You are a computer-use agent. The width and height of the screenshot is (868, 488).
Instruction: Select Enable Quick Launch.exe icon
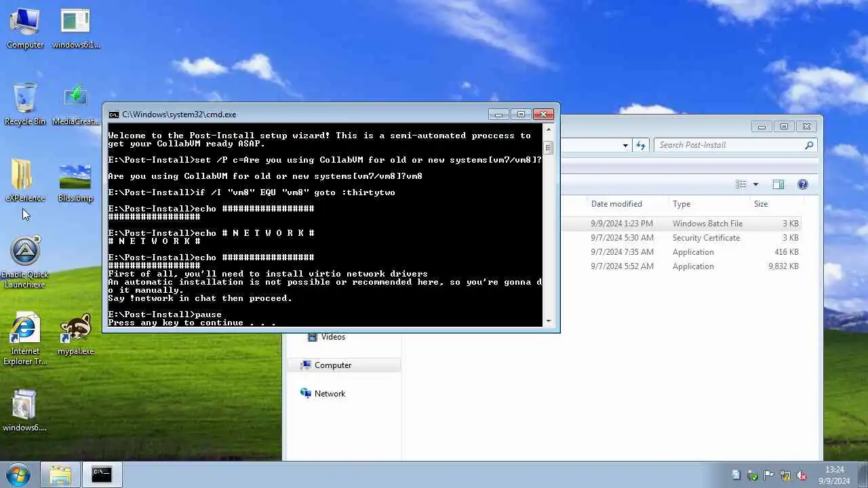point(25,262)
